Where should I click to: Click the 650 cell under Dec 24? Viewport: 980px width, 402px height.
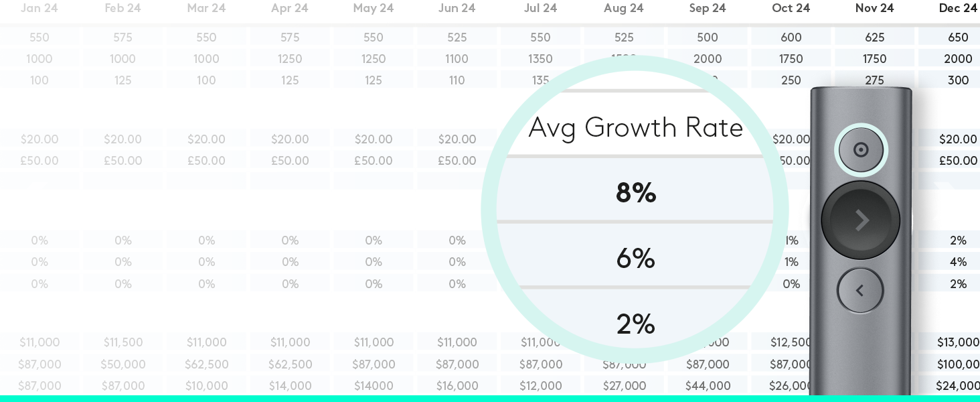click(x=958, y=38)
